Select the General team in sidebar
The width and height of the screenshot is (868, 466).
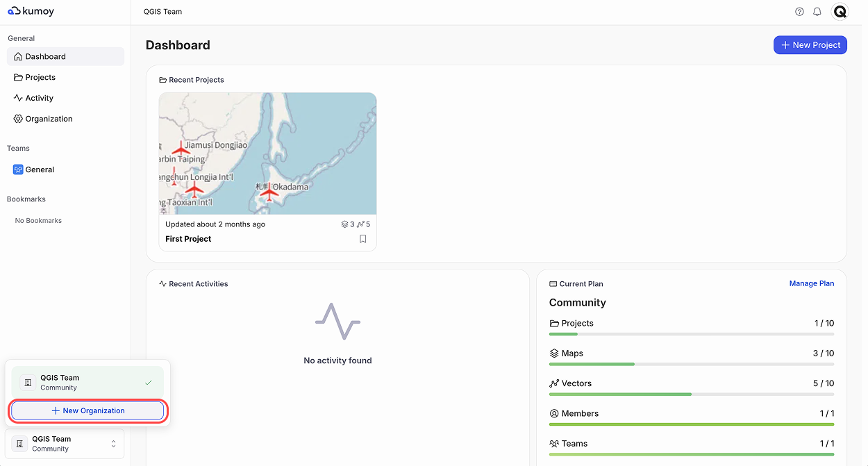[x=65, y=169]
